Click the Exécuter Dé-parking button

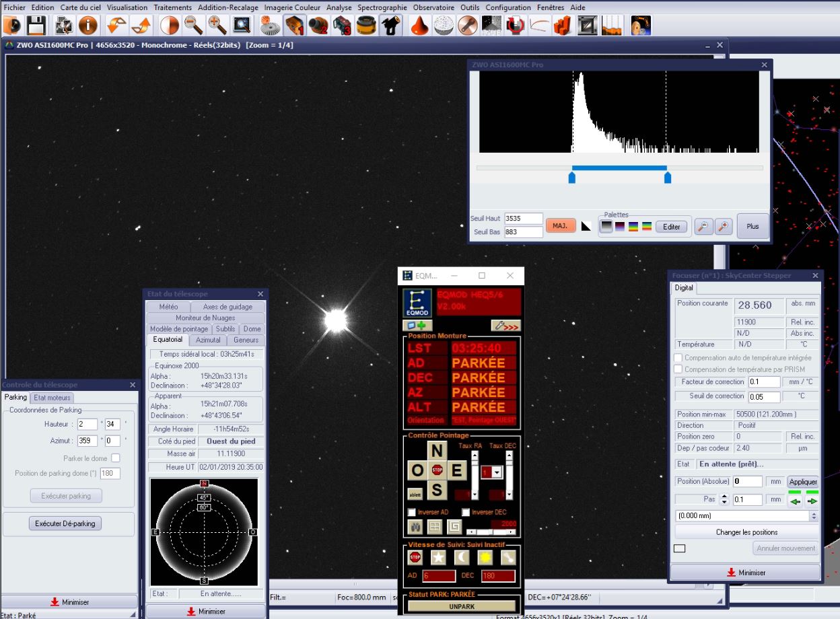click(x=65, y=523)
